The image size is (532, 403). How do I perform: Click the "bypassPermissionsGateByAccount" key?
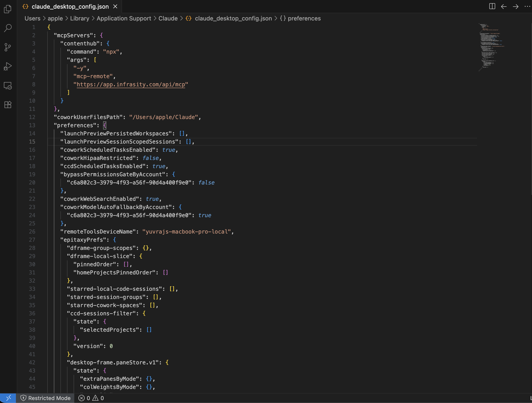[x=113, y=174]
